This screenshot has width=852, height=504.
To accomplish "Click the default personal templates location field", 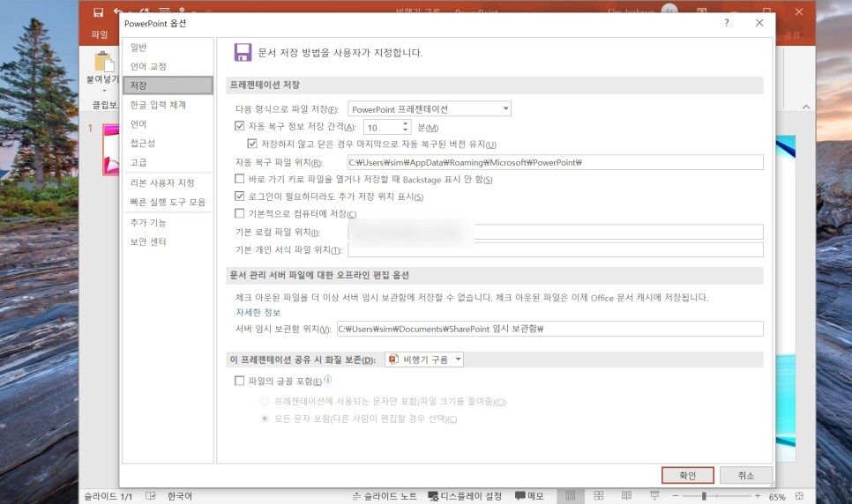I will pyautogui.click(x=556, y=249).
